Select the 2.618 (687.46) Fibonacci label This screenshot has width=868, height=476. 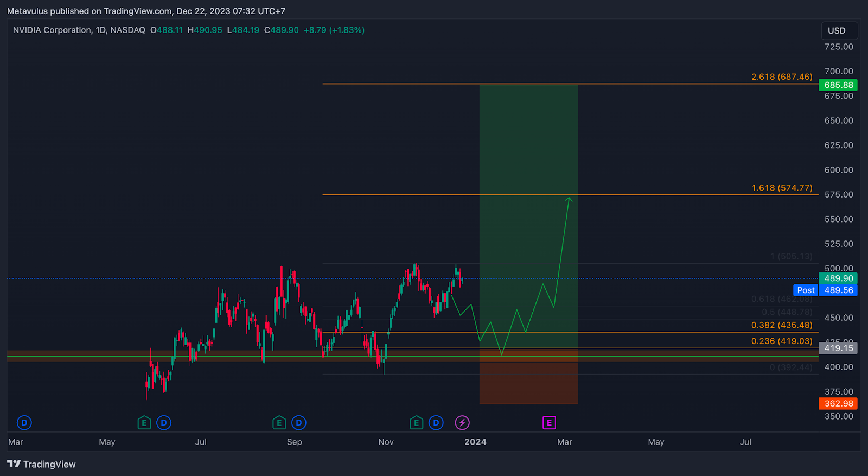click(x=782, y=77)
